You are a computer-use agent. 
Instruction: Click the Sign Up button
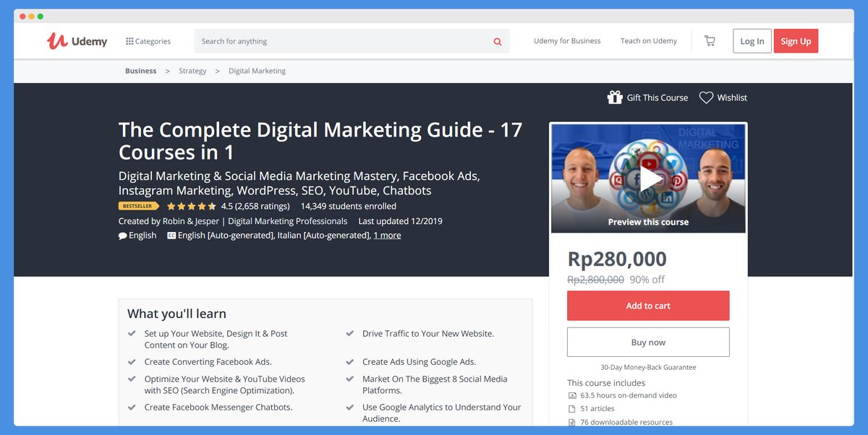point(796,41)
